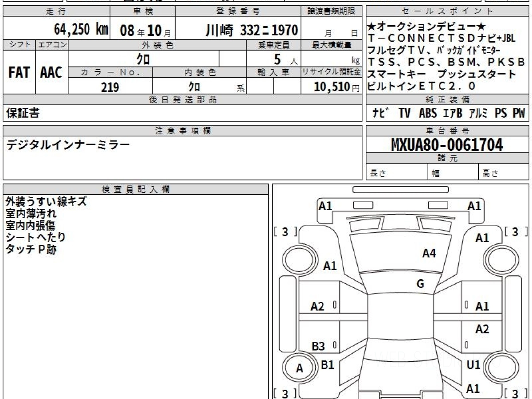Screen dimensions: 532x399
Task: Select the クロ value under 外装色
Action: point(143,59)
